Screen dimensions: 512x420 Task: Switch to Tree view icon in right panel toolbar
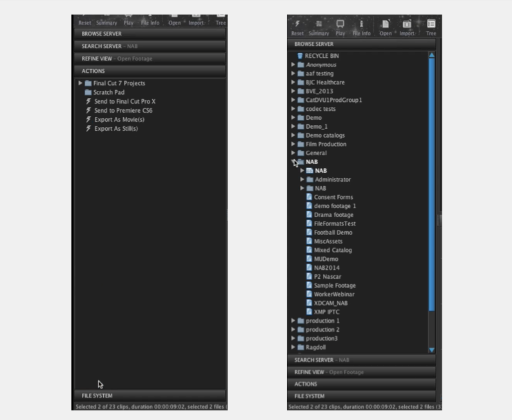(431, 24)
